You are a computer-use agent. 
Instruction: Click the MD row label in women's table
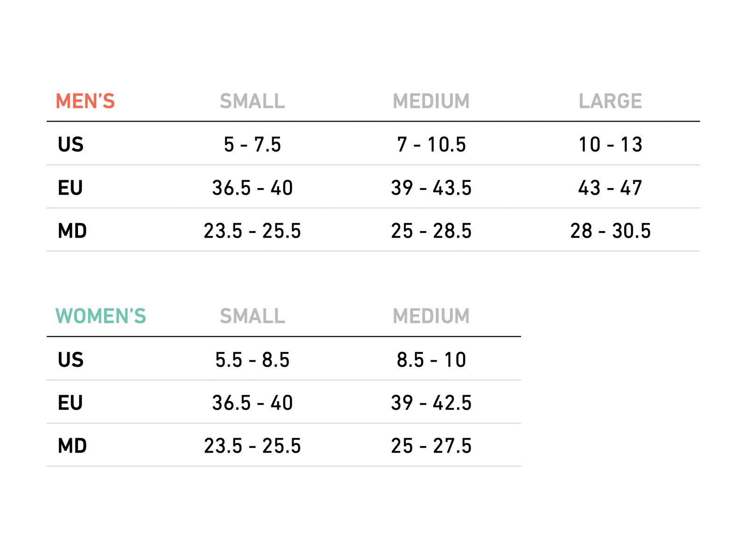pyautogui.click(x=72, y=446)
